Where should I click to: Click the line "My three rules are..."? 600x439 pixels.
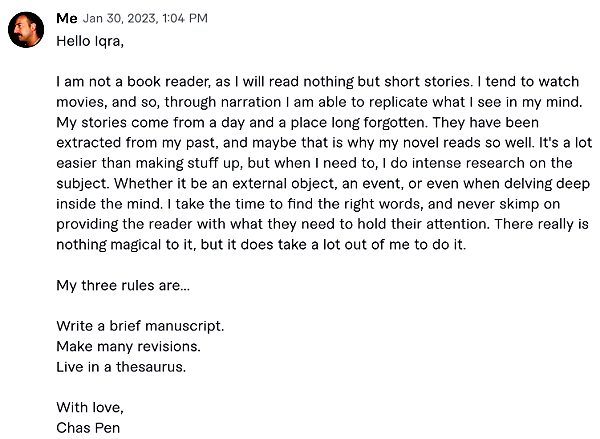pyautogui.click(x=123, y=286)
